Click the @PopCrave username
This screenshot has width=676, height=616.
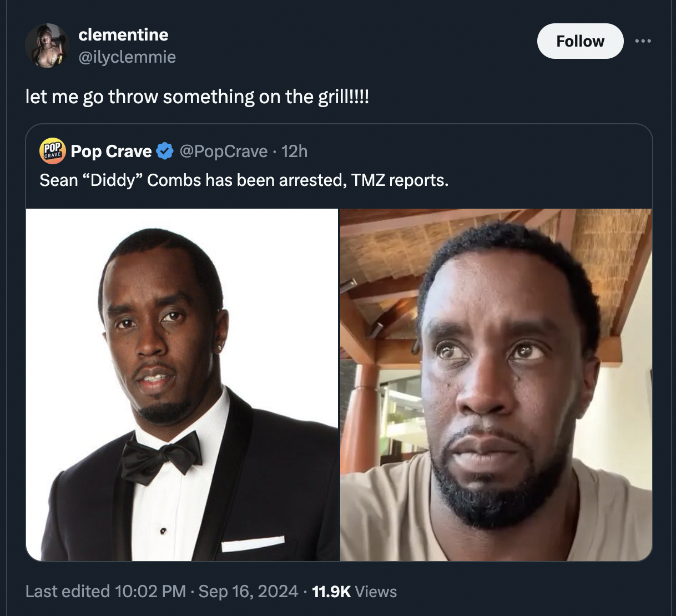point(224,150)
